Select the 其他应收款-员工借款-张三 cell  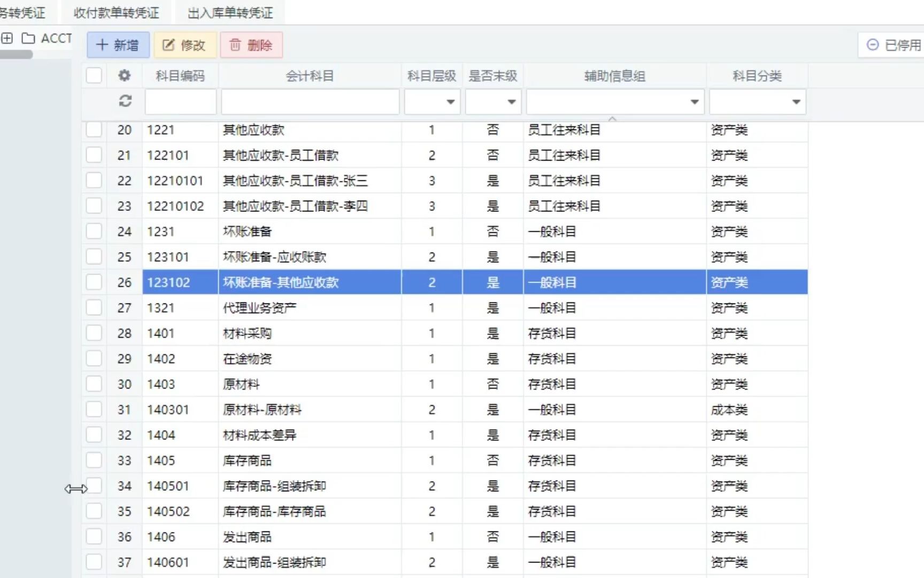click(x=310, y=180)
